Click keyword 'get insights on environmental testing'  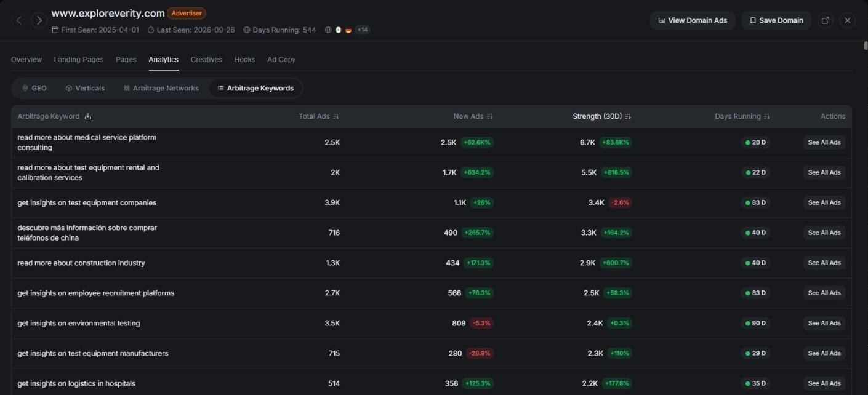(79, 323)
